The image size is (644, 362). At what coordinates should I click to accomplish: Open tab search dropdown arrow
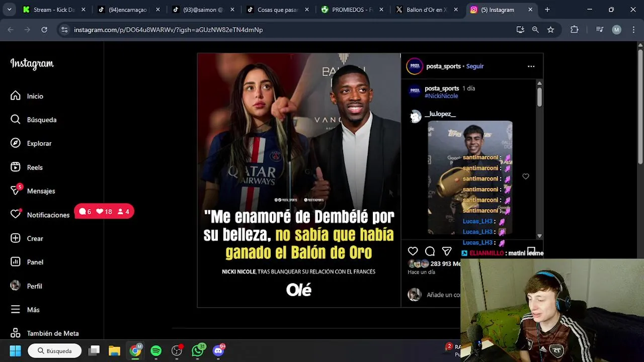click(x=9, y=10)
